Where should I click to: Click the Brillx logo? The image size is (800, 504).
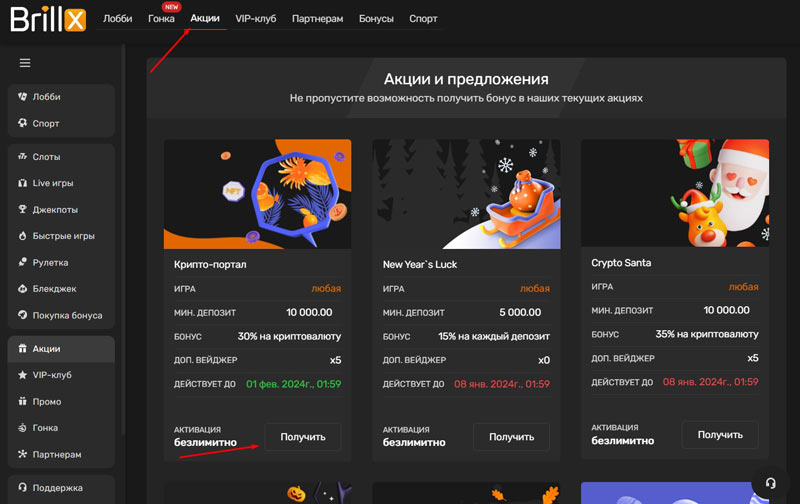point(48,17)
